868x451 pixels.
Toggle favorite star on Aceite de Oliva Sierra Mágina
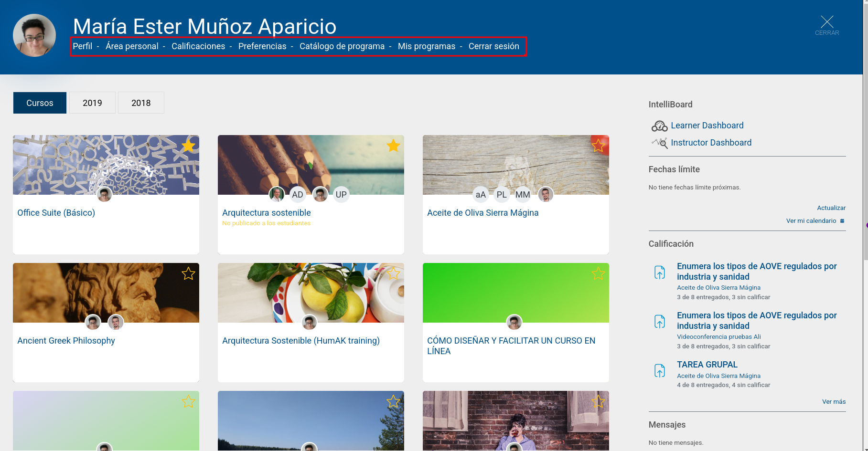point(598,146)
